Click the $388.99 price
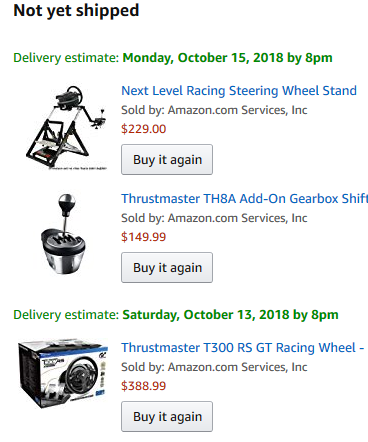This screenshot has width=368, height=442. (x=144, y=386)
